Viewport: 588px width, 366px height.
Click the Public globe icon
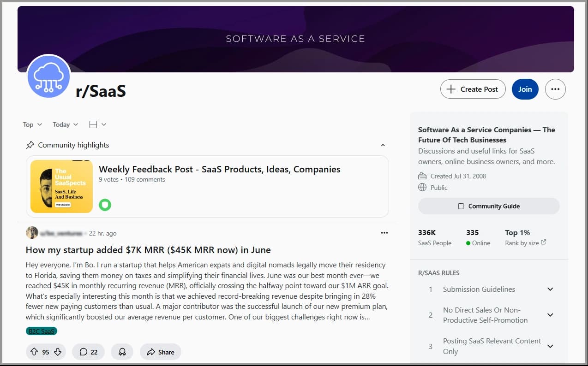(x=422, y=188)
